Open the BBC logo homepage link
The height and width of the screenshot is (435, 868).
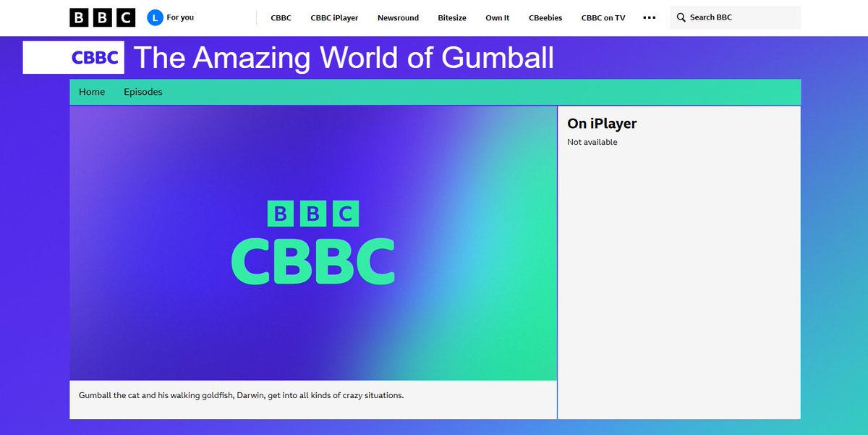coord(102,17)
